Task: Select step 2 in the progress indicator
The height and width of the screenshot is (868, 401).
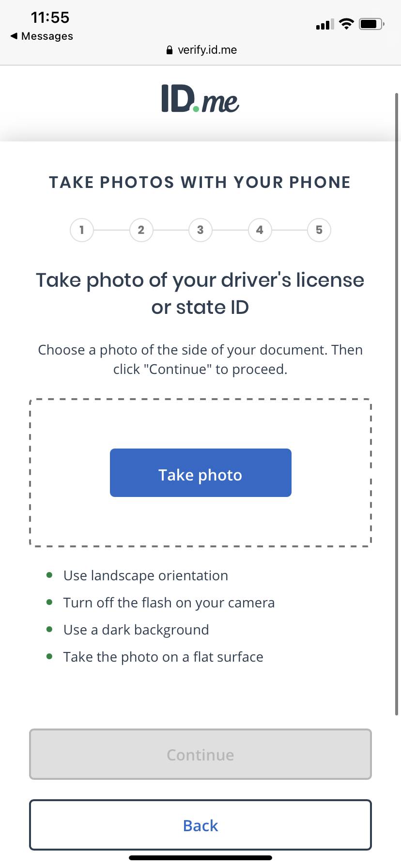Action: click(x=141, y=230)
